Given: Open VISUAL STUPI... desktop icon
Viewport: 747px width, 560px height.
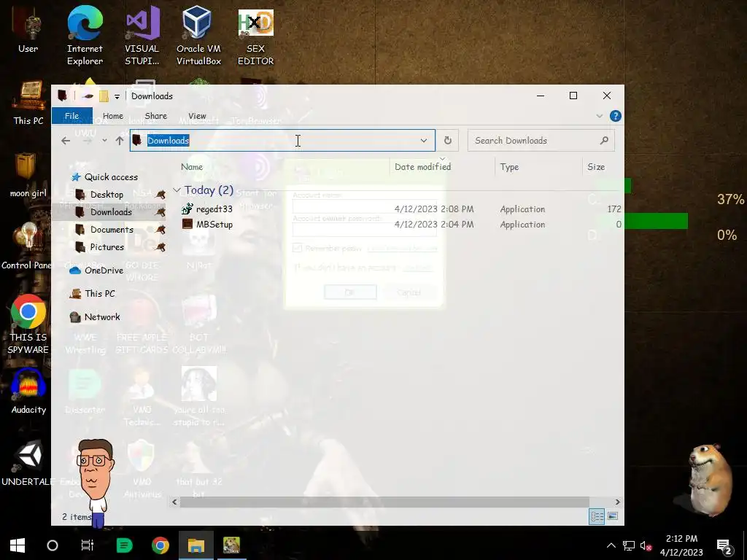Looking at the screenshot, I should (142, 36).
